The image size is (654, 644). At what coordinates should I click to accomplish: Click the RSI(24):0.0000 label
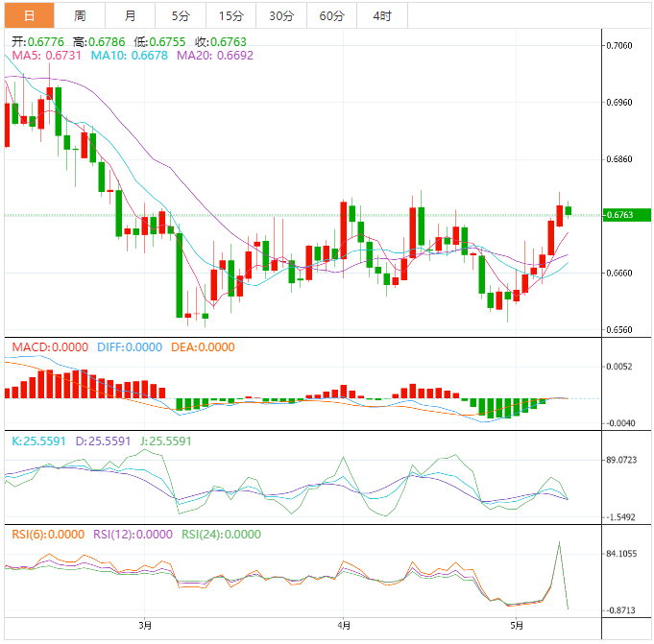click(x=221, y=535)
